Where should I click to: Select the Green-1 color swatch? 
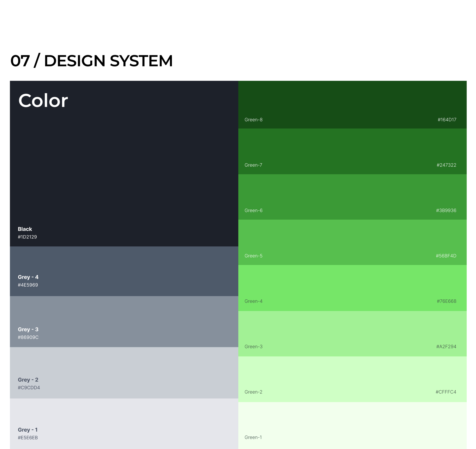tap(352, 425)
